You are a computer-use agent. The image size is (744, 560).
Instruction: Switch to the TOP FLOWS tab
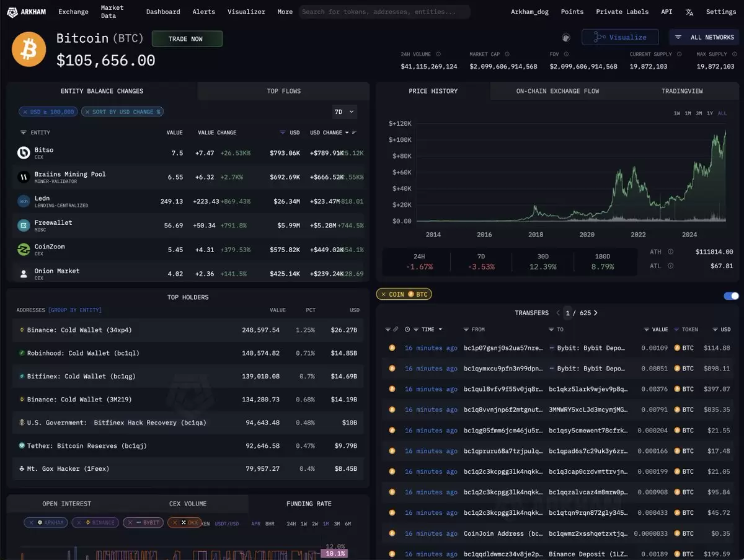coord(283,91)
